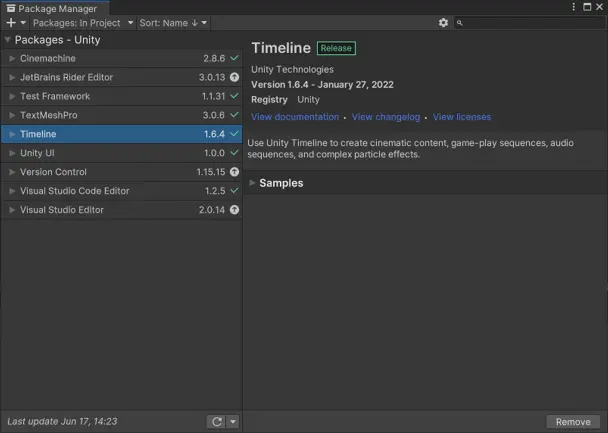608x433 pixels.
Task: Expand Visual Studio Editor versions arrow
Action: tap(12, 210)
